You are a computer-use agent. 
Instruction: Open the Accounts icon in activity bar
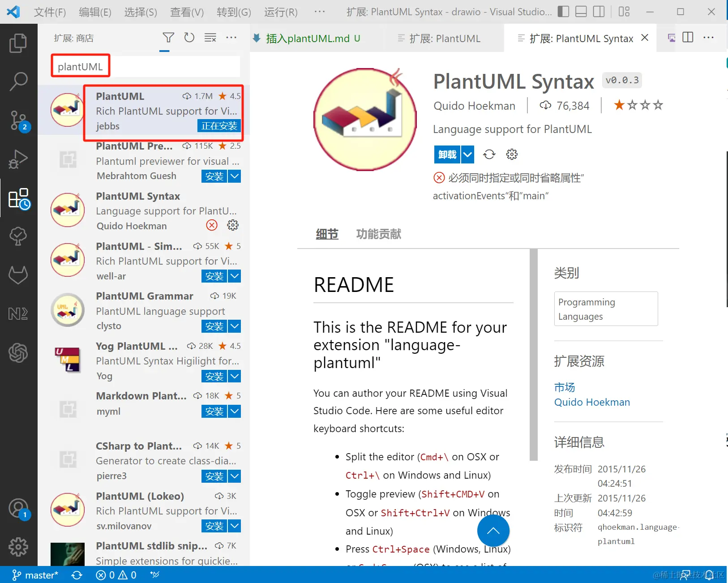click(x=18, y=509)
